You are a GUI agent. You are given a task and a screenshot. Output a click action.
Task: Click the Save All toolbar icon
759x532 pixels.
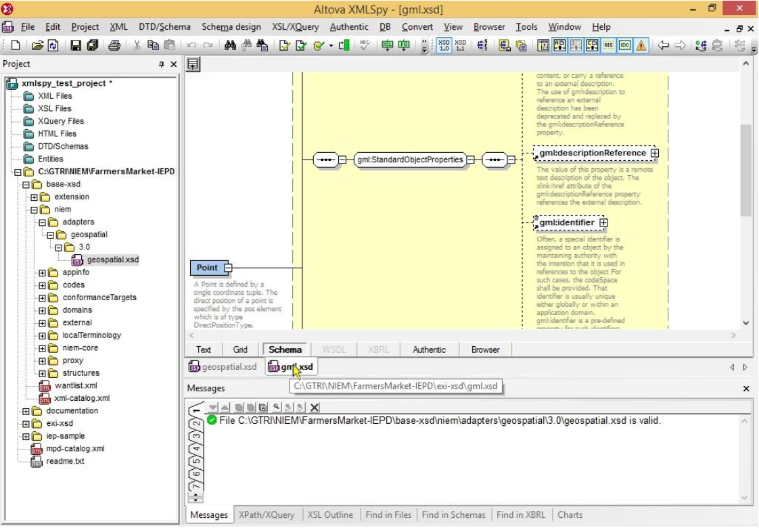pos(92,45)
